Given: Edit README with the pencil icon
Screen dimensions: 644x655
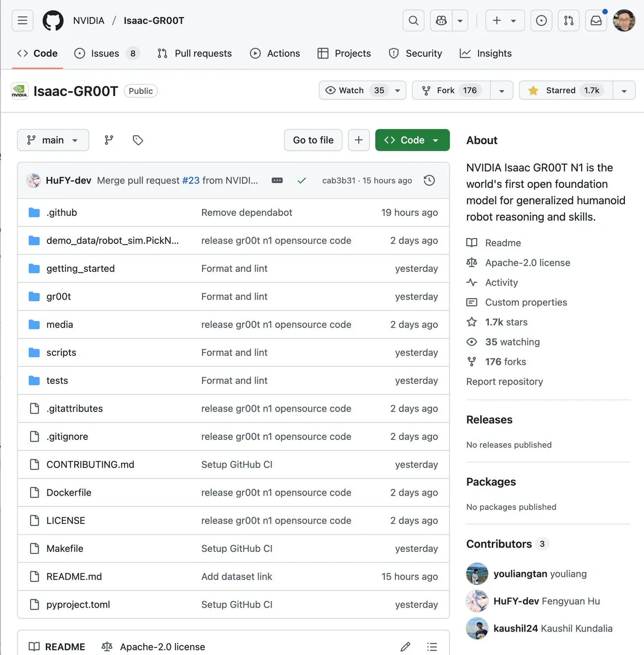Looking at the screenshot, I should click(x=405, y=647).
